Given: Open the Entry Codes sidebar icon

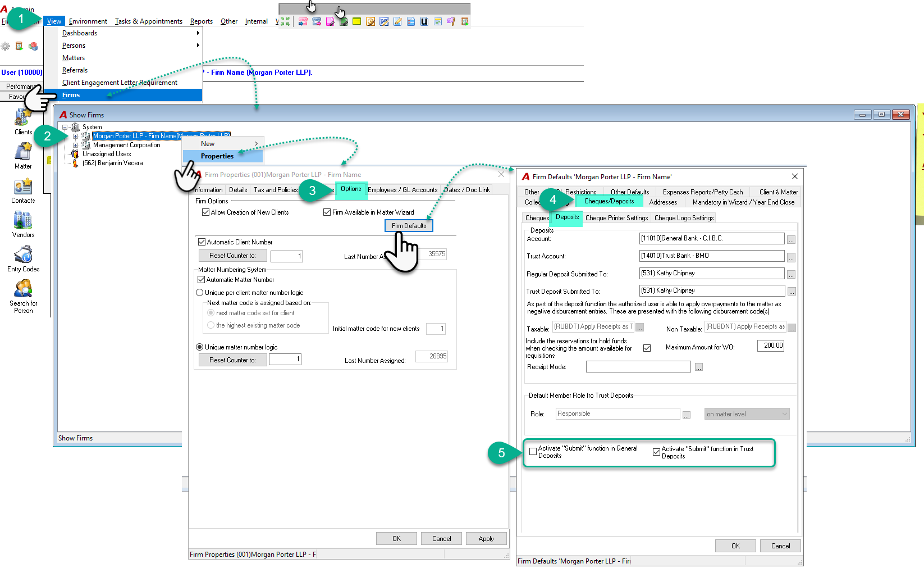Looking at the screenshot, I should [23, 255].
